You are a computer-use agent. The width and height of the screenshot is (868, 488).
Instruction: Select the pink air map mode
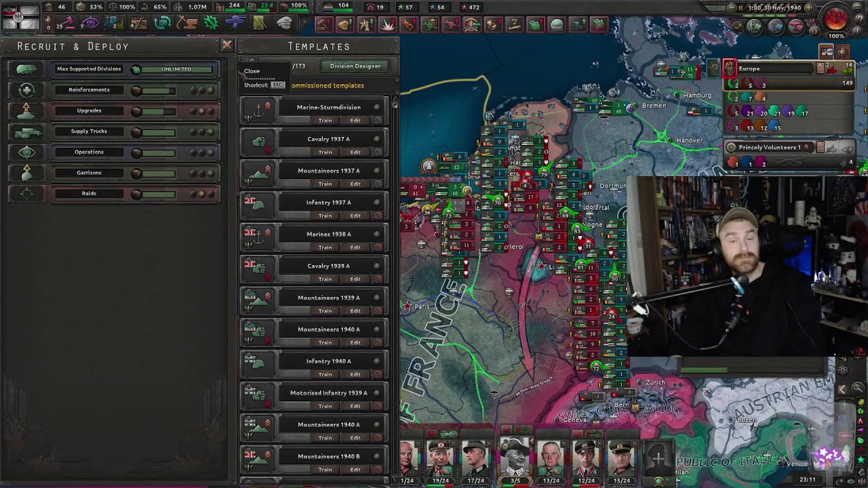(x=796, y=27)
